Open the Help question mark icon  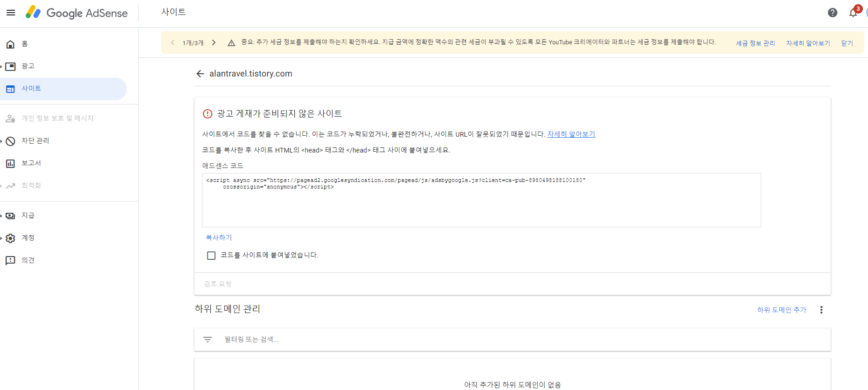(x=833, y=13)
